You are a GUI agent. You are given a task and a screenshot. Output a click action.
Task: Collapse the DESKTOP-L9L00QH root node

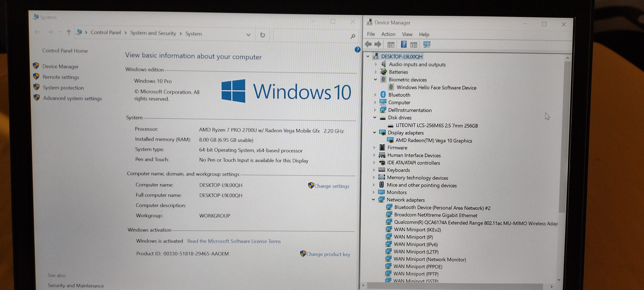[x=368, y=56]
